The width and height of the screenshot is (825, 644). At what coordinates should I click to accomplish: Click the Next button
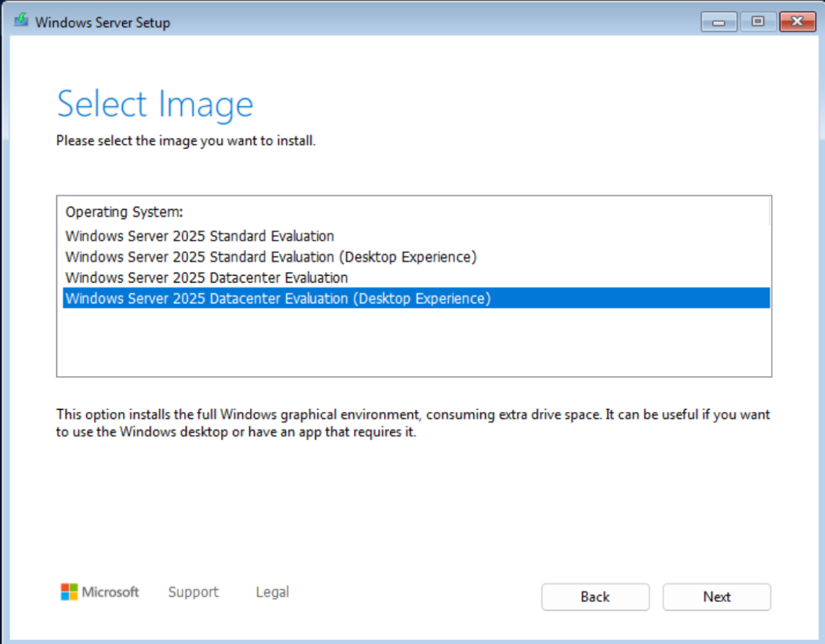[717, 597]
